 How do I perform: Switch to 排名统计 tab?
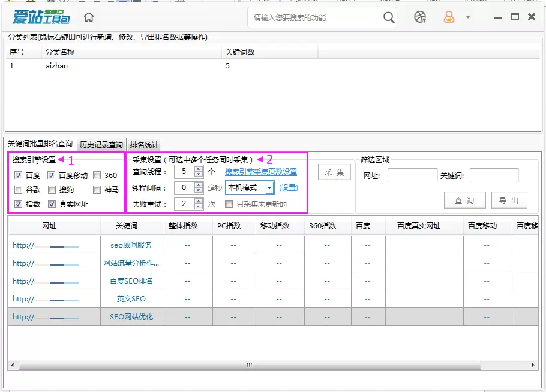pyautogui.click(x=144, y=144)
